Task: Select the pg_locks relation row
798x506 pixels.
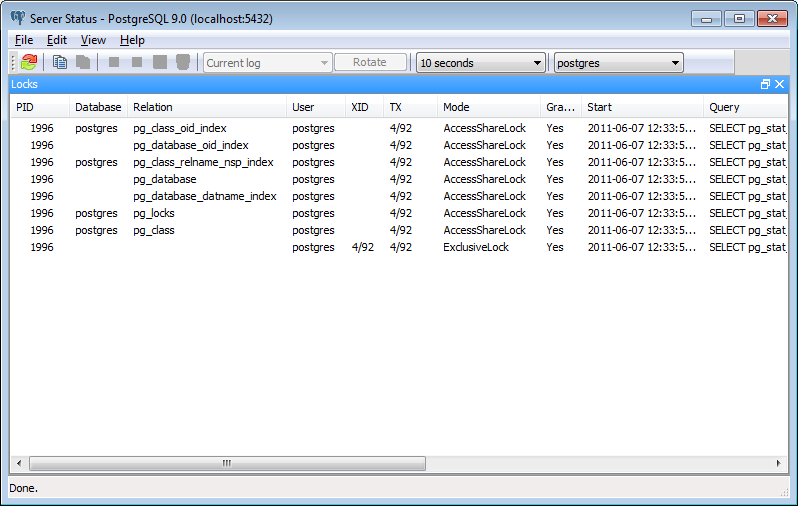Action: (154, 213)
